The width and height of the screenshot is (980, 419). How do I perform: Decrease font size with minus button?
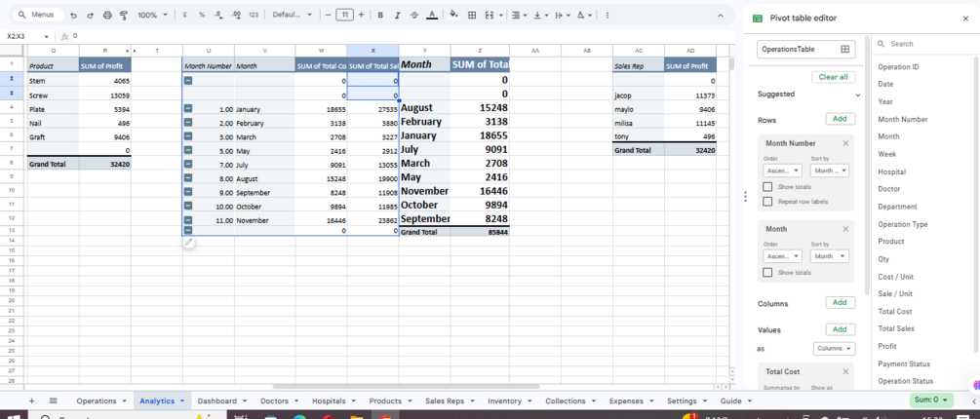(x=328, y=15)
